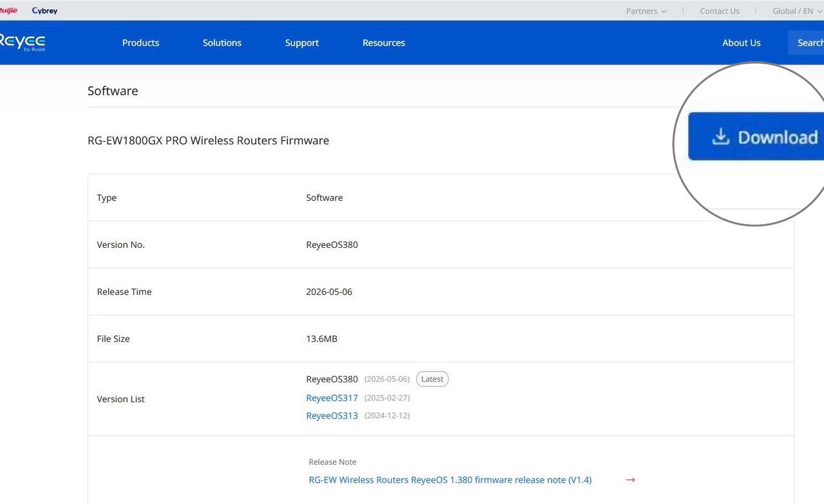Go to the Resources menu
824x504 pixels.
(384, 42)
